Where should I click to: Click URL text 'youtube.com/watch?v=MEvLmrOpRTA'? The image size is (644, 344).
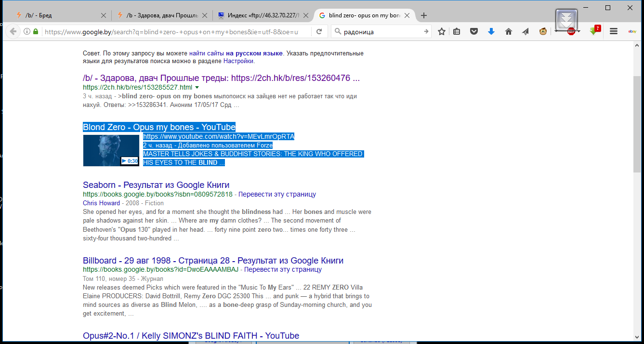[x=219, y=137]
